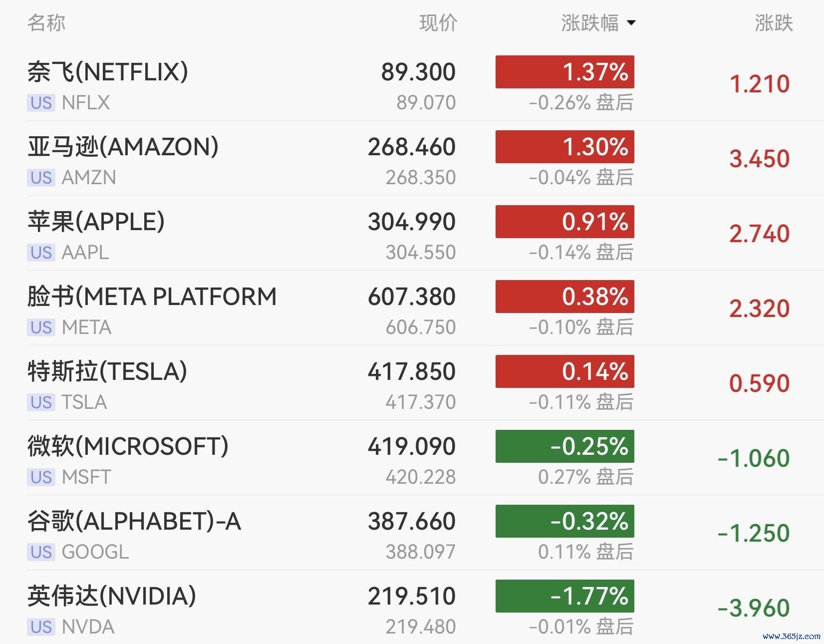
Task: Click the US market badge beside AMZN
Action: point(41,178)
